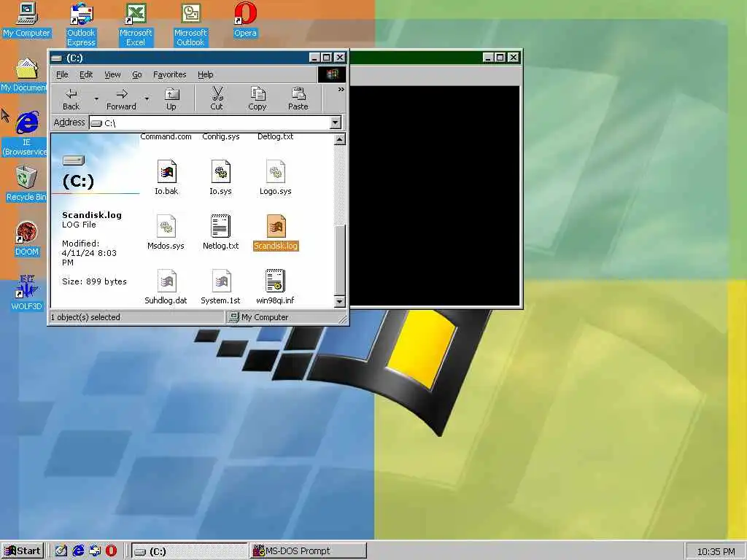This screenshot has width=747, height=560.
Task: Maximize the MS-DOS Prompt window
Action: click(500, 58)
